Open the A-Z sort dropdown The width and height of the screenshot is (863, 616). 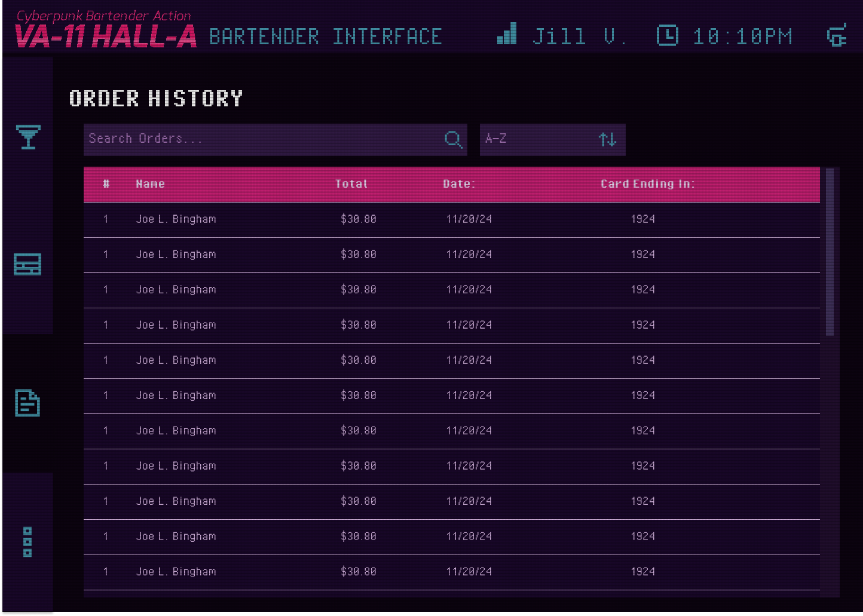point(553,140)
